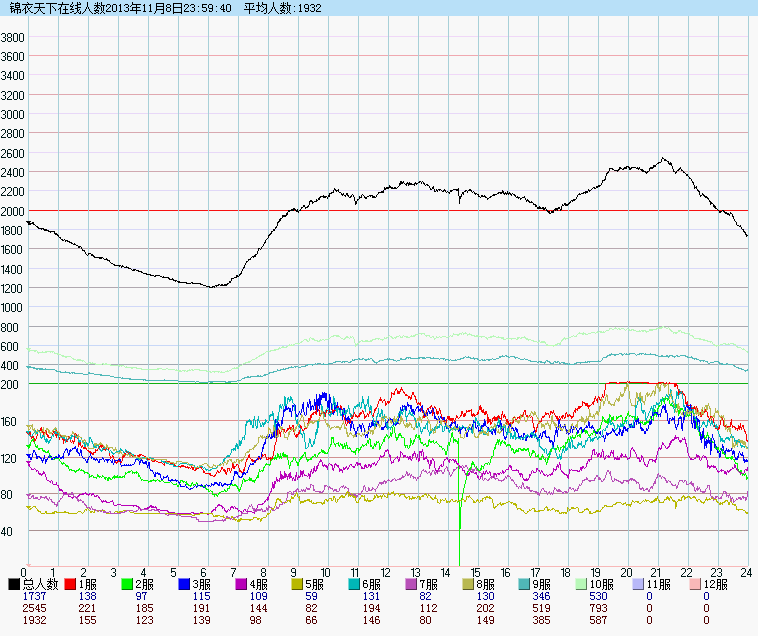Select the cyan 6服 legend swatch
758x636 pixels.
click(355, 583)
